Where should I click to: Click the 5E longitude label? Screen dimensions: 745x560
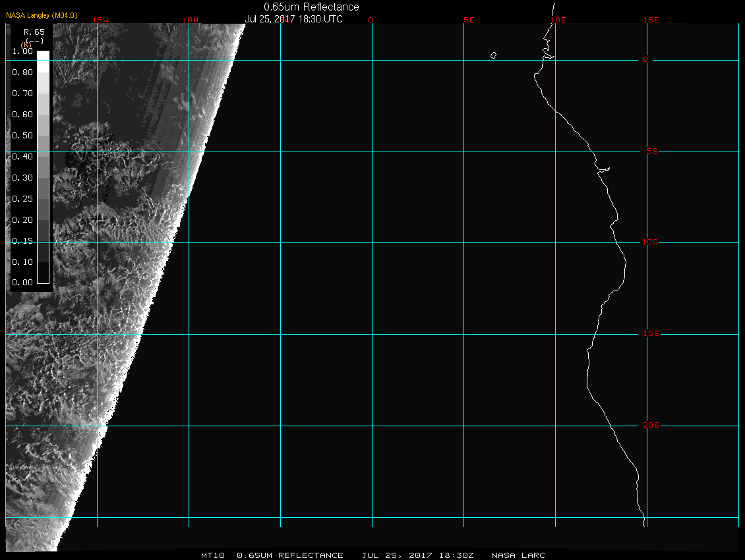click(x=469, y=20)
